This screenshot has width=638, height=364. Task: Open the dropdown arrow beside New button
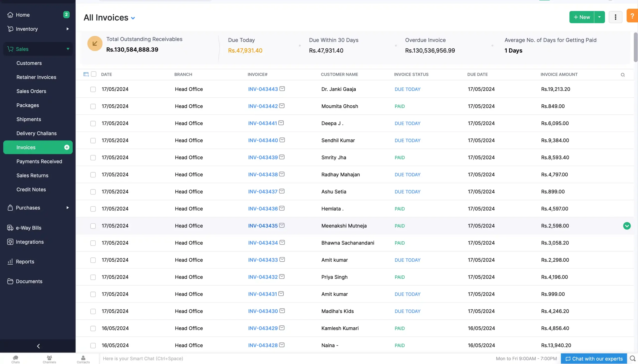pyautogui.click(x=600, y=17)
